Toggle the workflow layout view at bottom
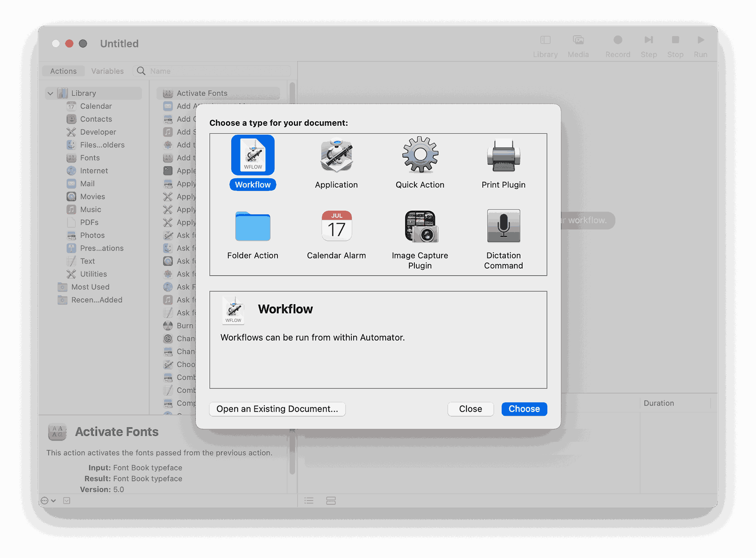The image size is (756, 558). 331,500
